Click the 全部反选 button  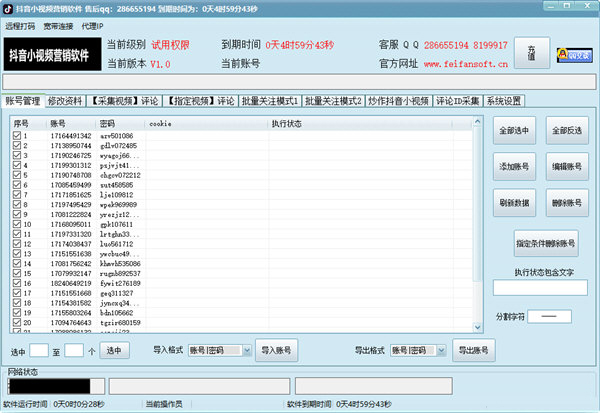click(567, 131)
